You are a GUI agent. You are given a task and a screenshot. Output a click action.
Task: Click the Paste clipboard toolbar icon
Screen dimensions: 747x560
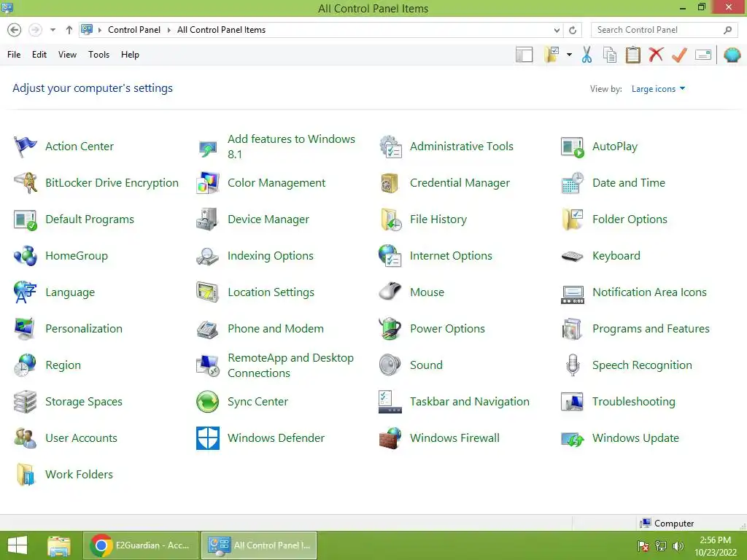click(x=632, y=55)
